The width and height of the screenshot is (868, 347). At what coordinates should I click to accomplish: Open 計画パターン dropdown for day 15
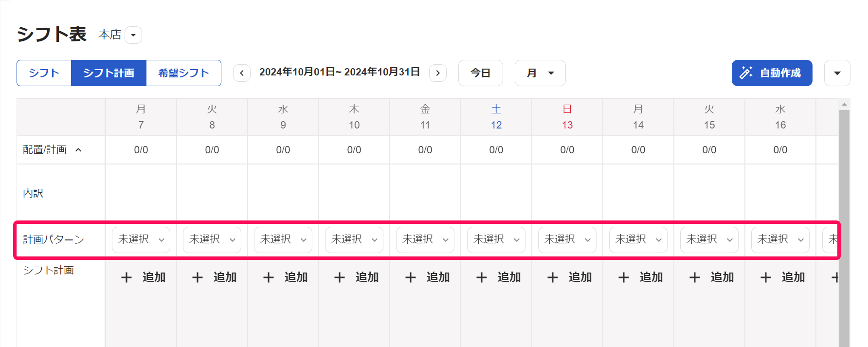tap(709, 239)
